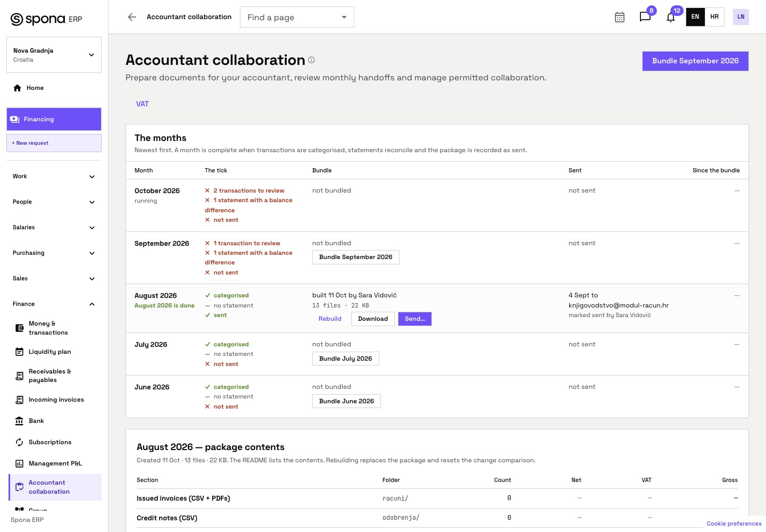
Task: Click the 'July 2026' month cell
Action: [x=151, y=345]
